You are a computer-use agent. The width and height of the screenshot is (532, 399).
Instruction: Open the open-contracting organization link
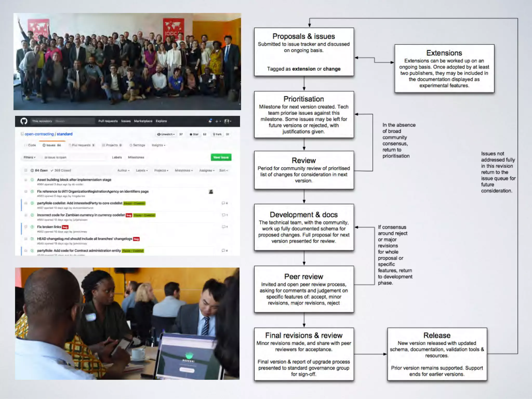39,134
